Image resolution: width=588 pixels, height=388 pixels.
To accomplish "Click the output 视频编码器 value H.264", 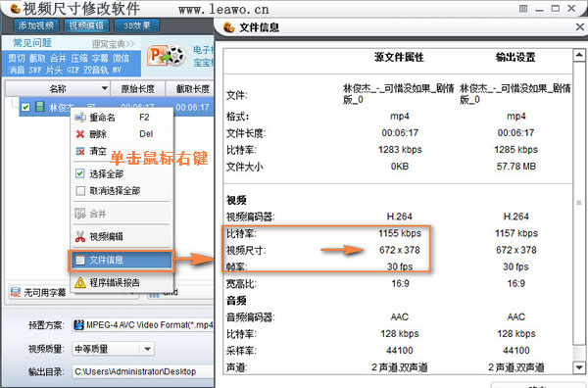I will (x=516, y=217).
